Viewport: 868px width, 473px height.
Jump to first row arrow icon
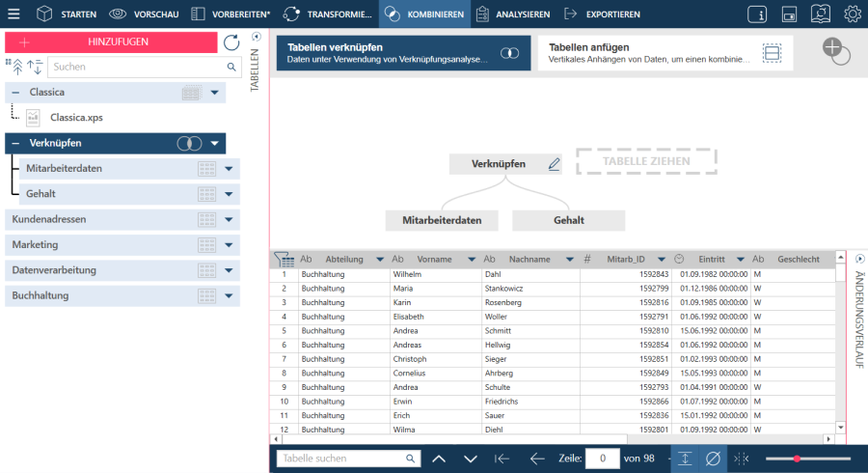pos(502,459)
